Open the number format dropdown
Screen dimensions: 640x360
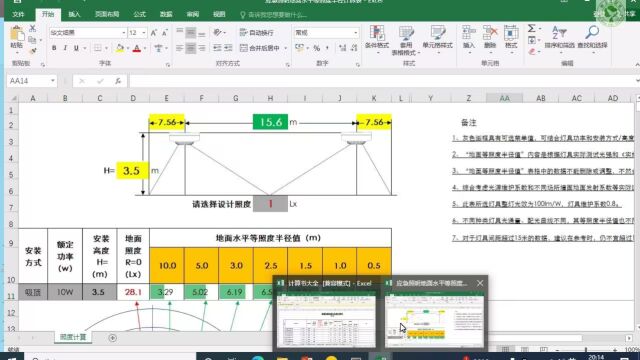pos(356,33)
